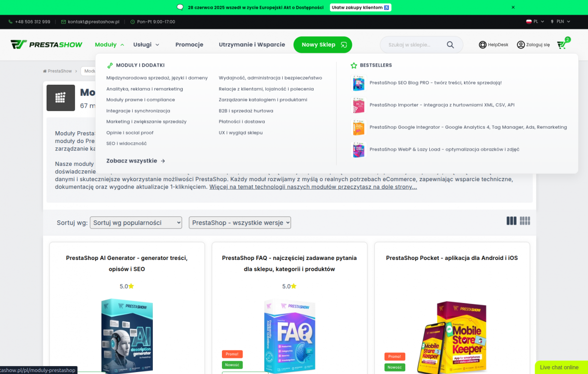
Task: Expand the PLN currency selector
Action: (561, 22)
